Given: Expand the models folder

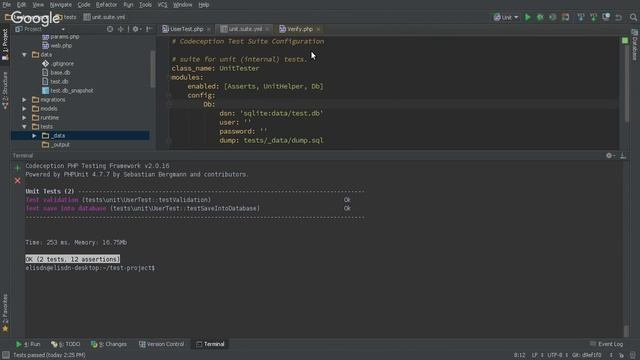Looking at the screenshot, I should [24, 109].
